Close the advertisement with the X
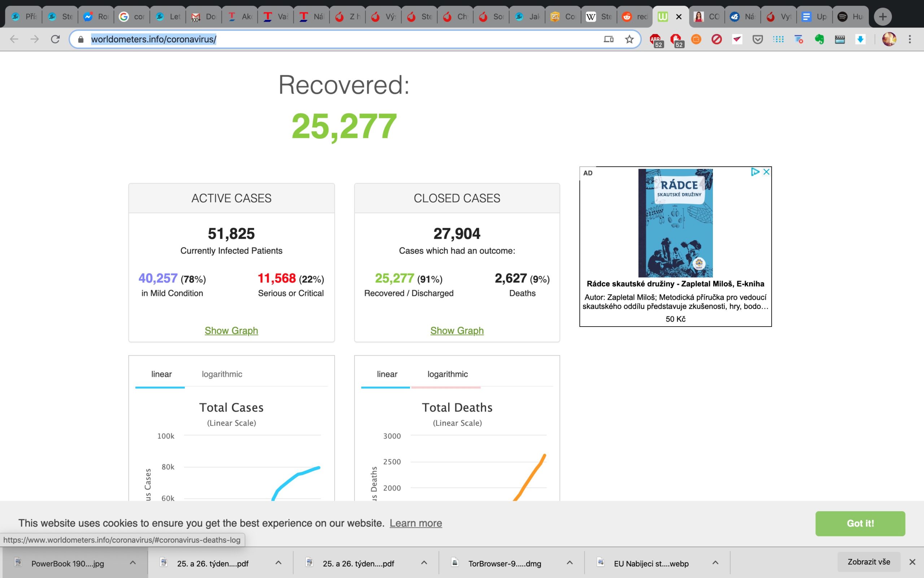Viewport: 924px width, 578px height. click(x=766, y=172)
